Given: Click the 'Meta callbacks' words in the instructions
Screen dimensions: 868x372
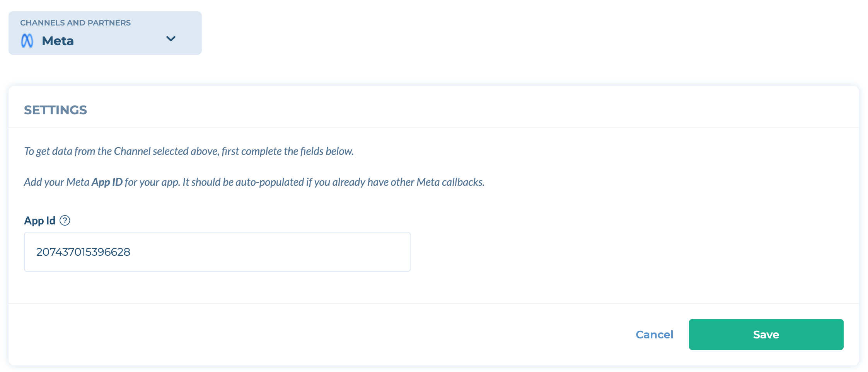Looking at the screenshot, I should coord(450,182).
